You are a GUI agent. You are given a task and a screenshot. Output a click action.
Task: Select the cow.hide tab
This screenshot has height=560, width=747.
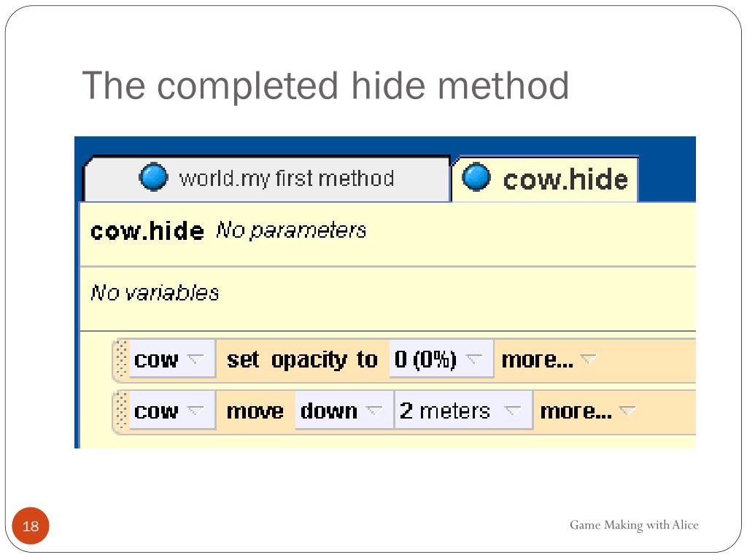pyautogui.click(x=544, y=179)
